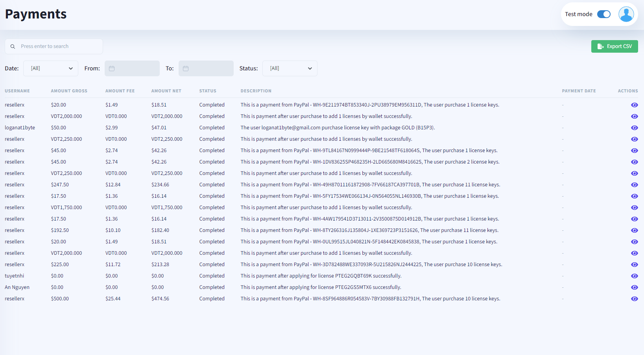Open the To date picker field

[x=206, y=68]
